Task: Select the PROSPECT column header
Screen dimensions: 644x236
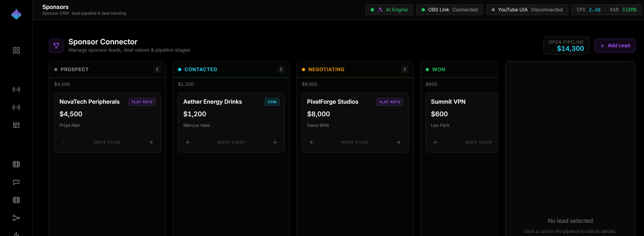Action: [107, 70]
